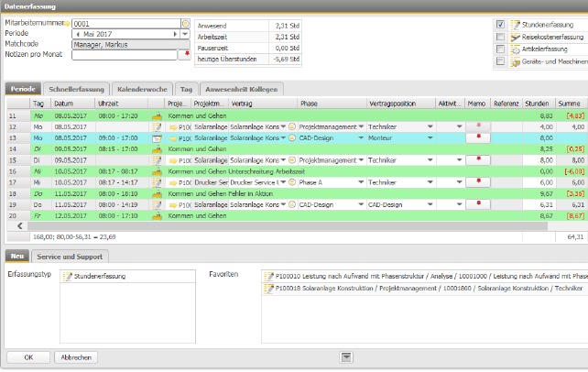Open the Service und Support tab
Image resolution: width=588 pixels, height=372 pixels.
[70, 257]
